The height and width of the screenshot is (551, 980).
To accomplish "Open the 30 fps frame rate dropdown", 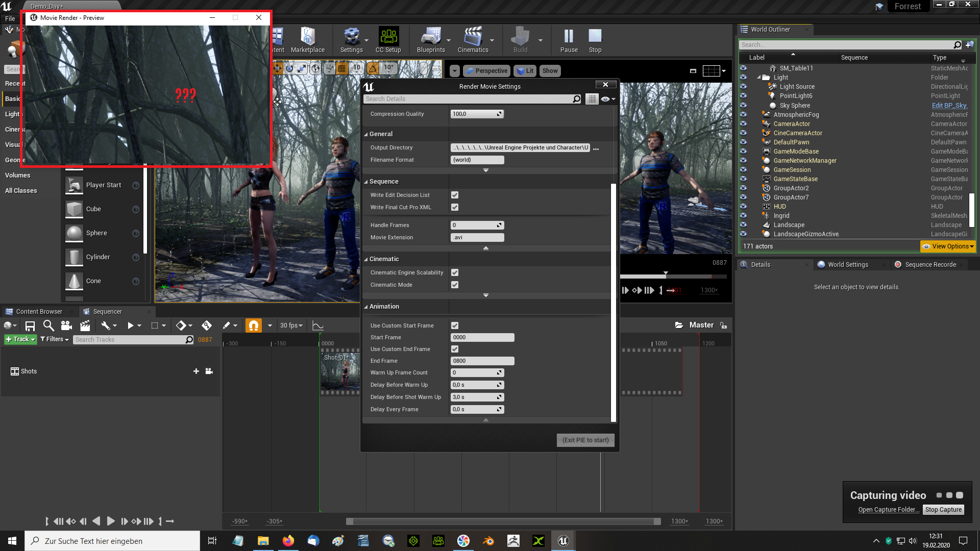I will point(291,325).
